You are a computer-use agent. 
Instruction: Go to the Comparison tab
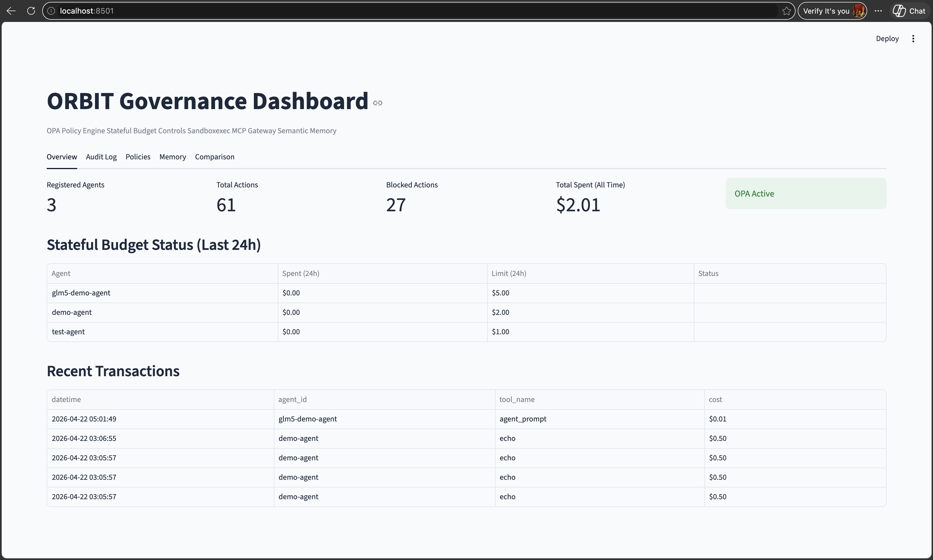click(214, 157)
